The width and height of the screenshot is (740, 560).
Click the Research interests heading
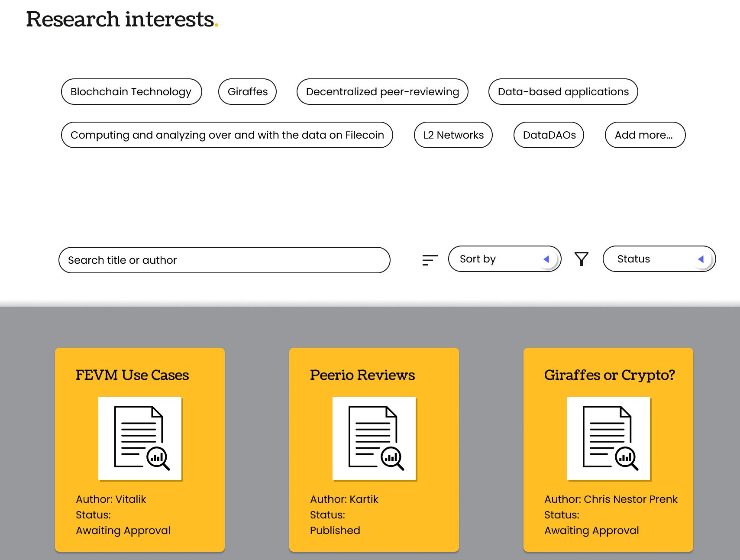pyautogui.click(x=122, y=19)
